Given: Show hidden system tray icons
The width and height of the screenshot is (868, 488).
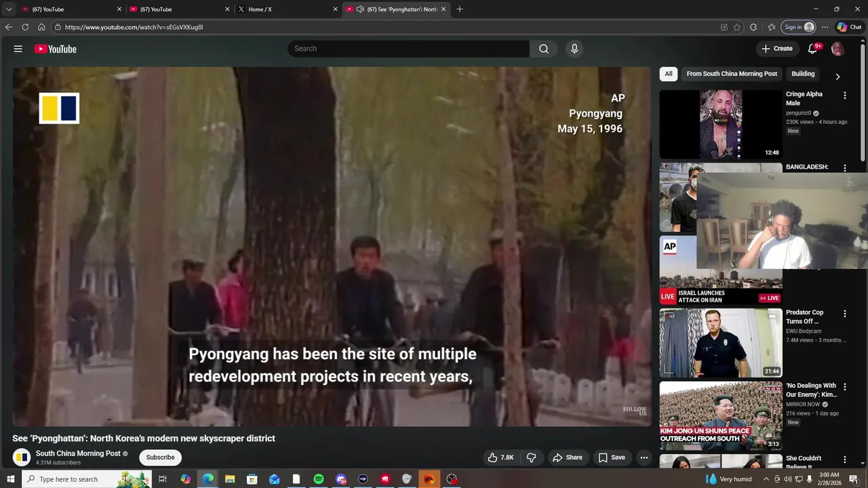Looking at the screenshot, I should (x=766, y=479).
